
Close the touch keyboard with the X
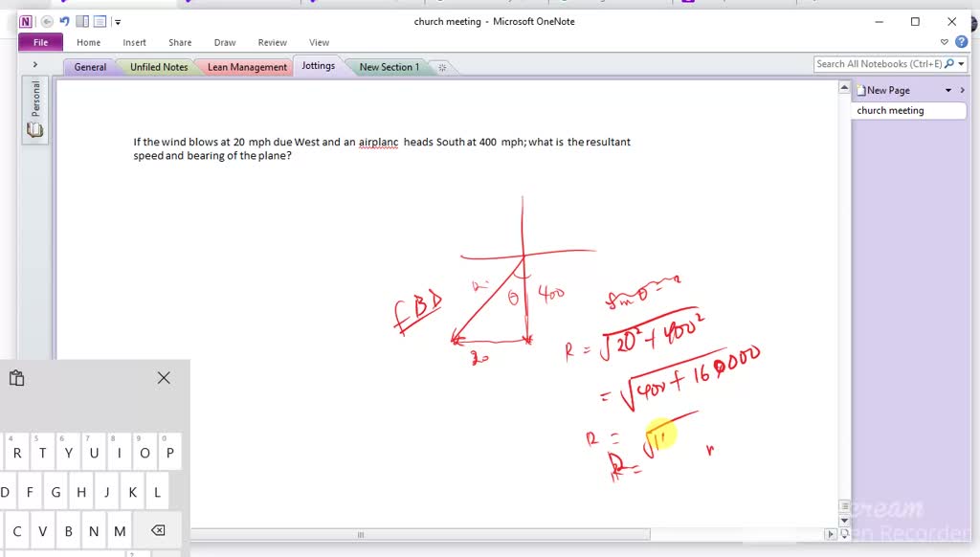(x=163, y=378)
